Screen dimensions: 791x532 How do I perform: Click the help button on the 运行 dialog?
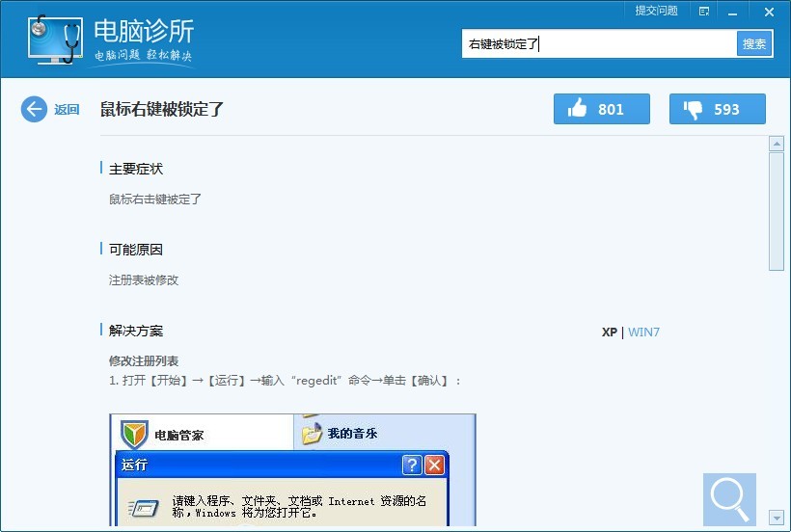412,465
